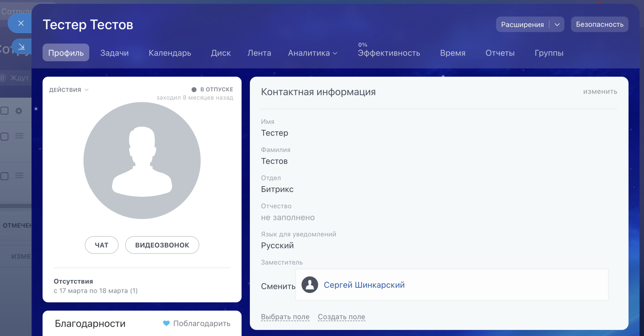Click the 'Выбрать поле' link
This screenshot has height=336, width=644.
tap(285, 317)
